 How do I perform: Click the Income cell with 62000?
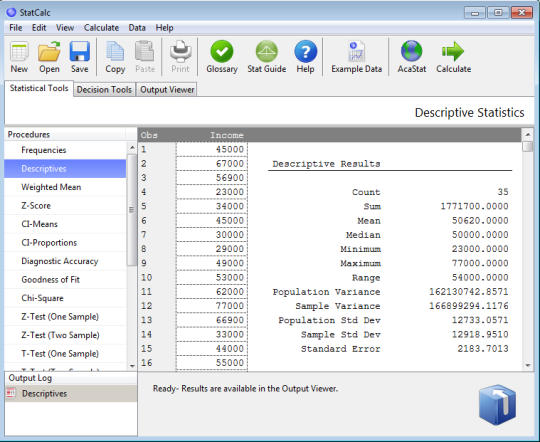[211, 292]
